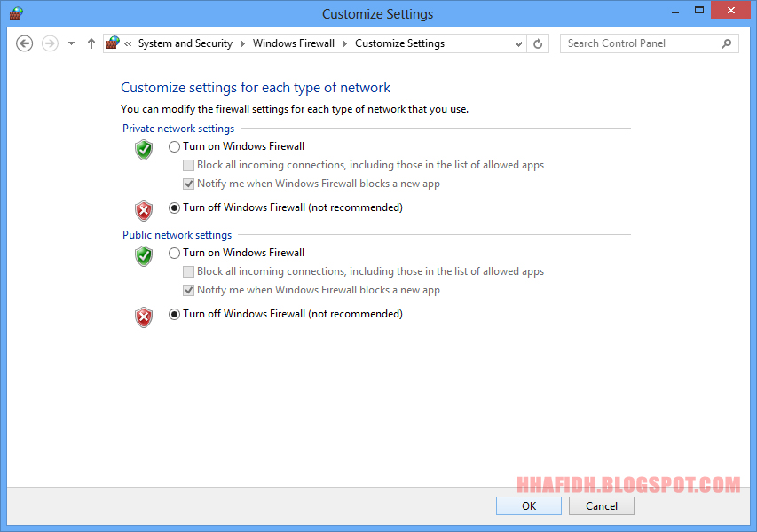Select Turn on Windows Firewall for private networks

tap(174, 146)
